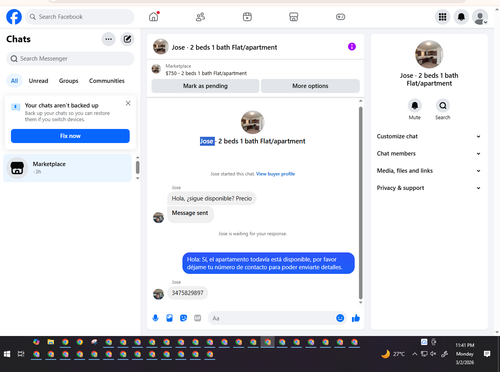Open the Windows action center icon
The image size is (500, 372).
(x=487, y=354)
